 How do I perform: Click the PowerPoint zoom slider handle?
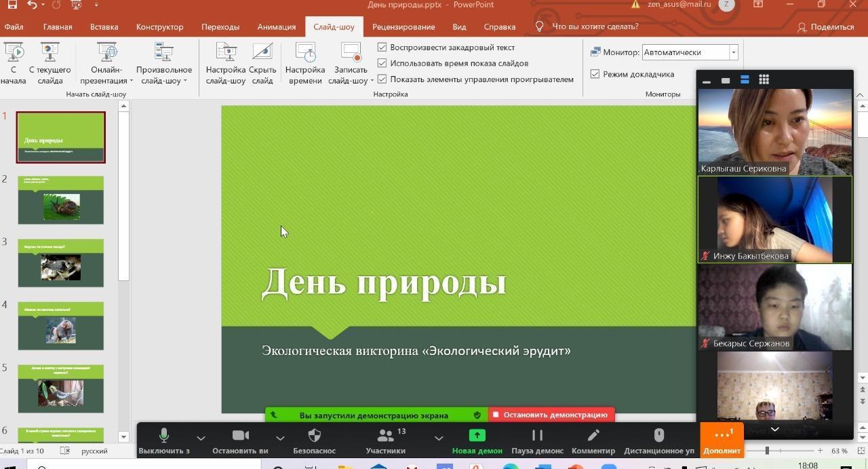click(767, 451)
